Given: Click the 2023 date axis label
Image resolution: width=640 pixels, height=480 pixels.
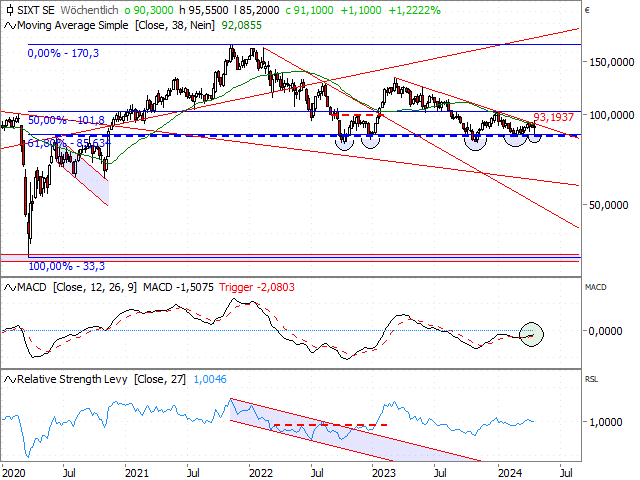Looking at the screenshot, I should click(x=384, y=473).
